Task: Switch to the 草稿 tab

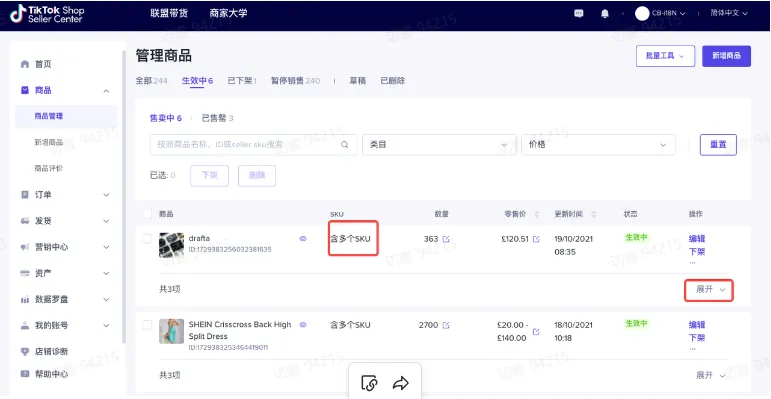Action: 357,81
